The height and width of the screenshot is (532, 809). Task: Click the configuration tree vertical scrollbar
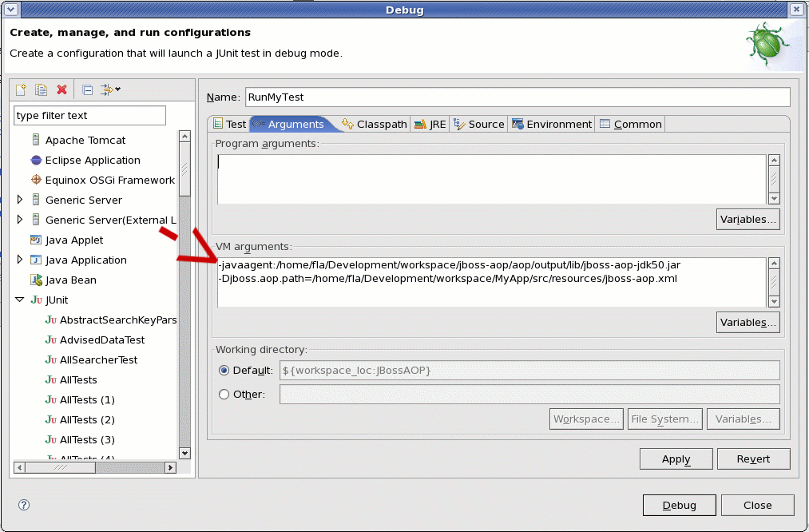pos(184,295)
